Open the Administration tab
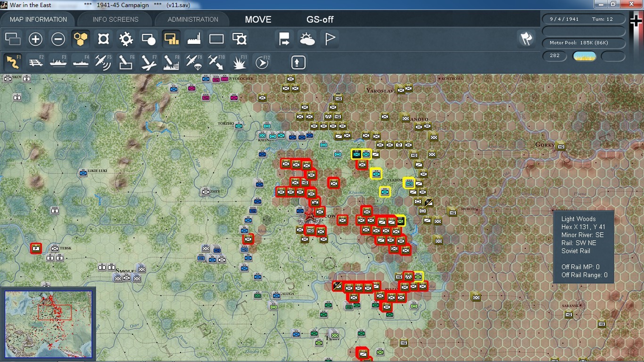This screenshot has width=644, height=362. click(x=193, y=19)
